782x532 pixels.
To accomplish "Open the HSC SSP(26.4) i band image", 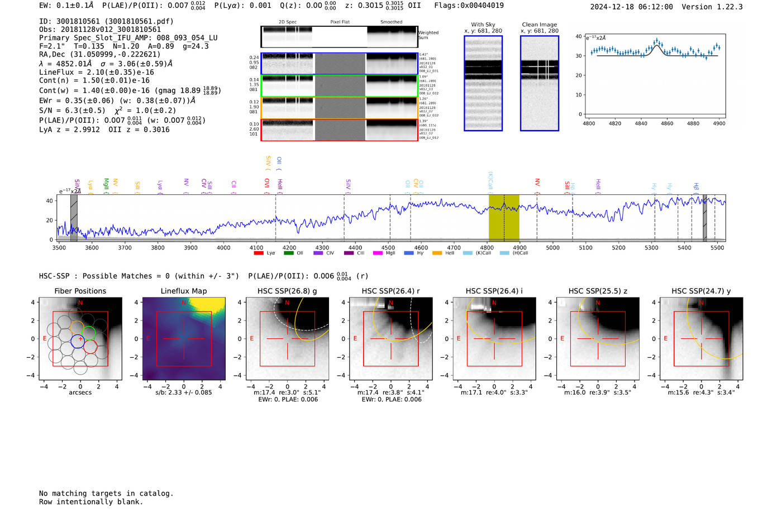I will tap(494, 339).
